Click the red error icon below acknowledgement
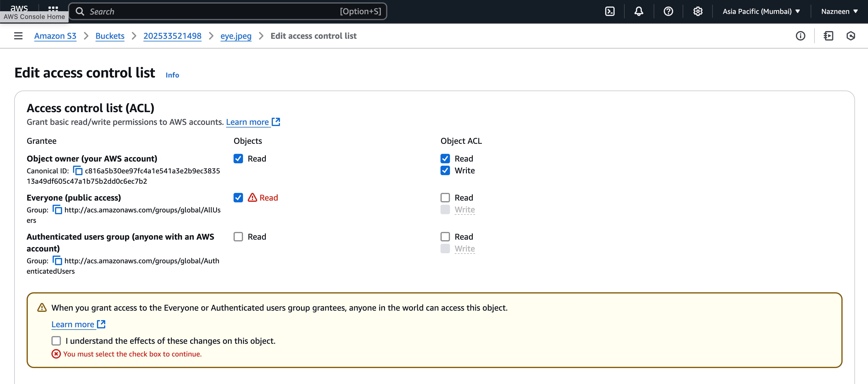 [x=56, y=354]
